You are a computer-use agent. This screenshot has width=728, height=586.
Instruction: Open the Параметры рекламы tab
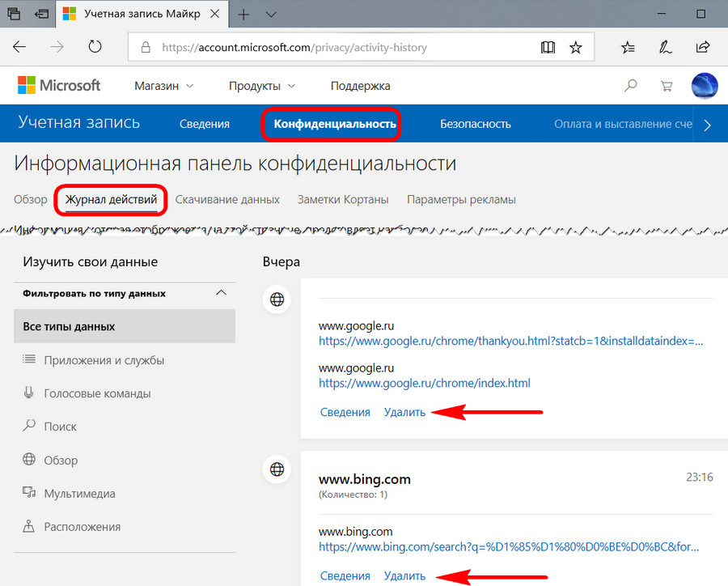[462, 199]
